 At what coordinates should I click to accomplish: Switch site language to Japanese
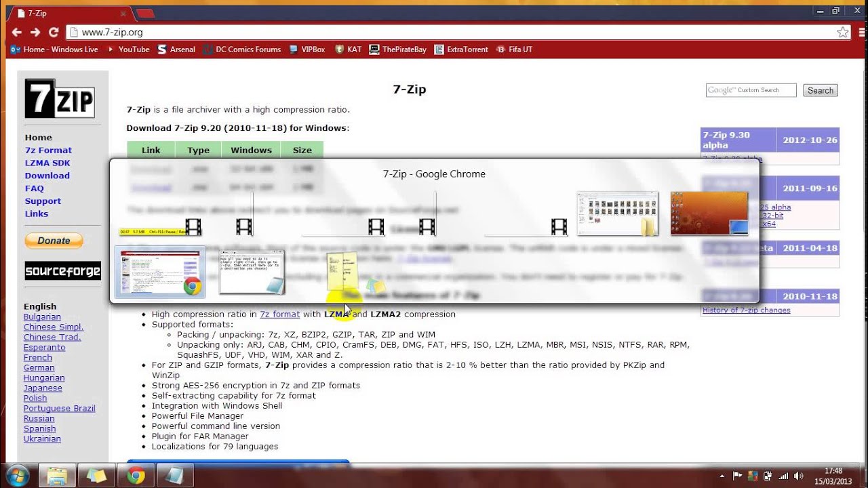(43, 388)
